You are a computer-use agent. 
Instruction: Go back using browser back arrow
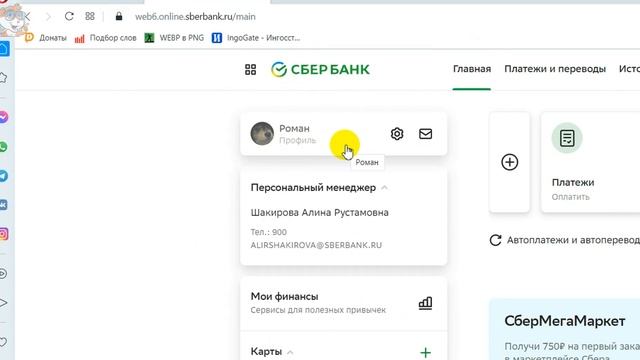(27, 17)
